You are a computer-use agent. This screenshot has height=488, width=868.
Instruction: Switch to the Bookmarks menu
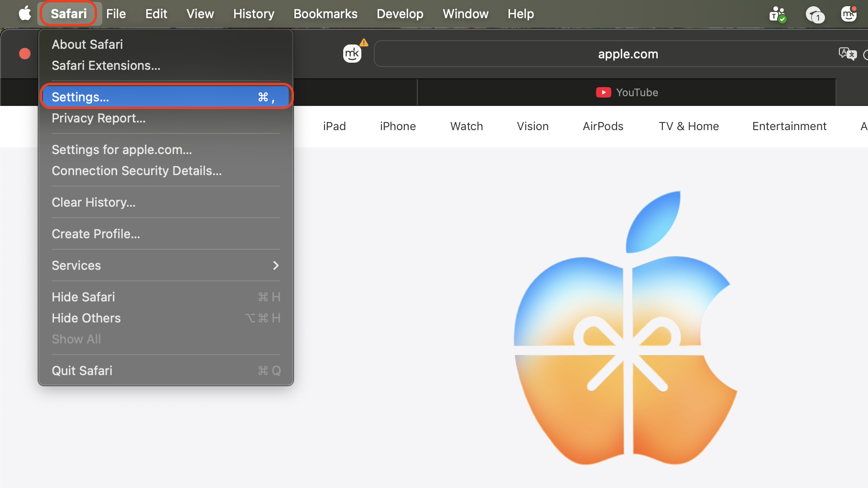click(325, 13)
